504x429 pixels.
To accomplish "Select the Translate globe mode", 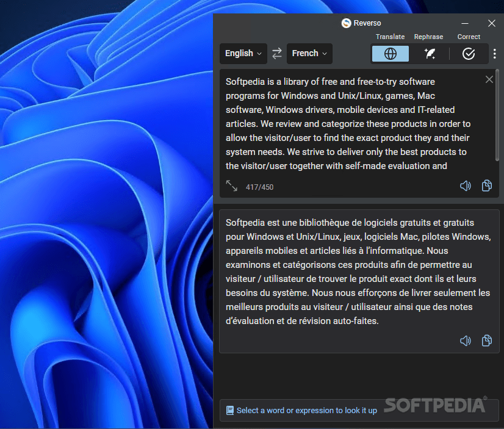I will (391, 54).
